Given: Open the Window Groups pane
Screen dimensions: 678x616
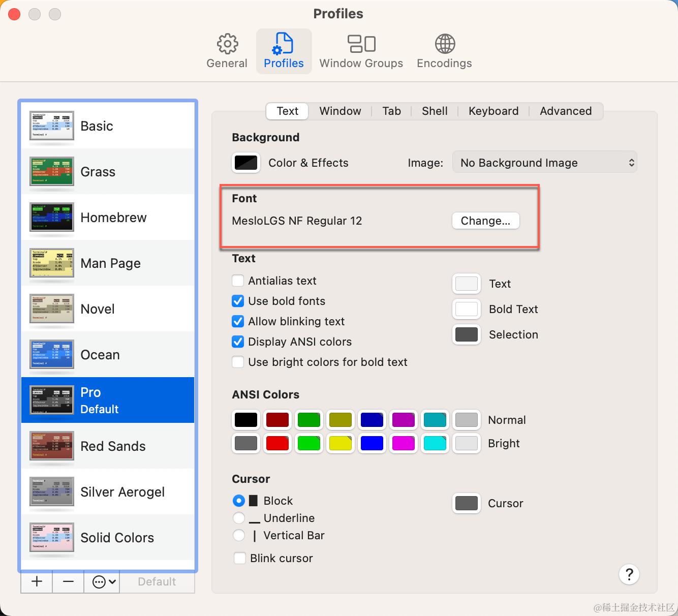Looking at the screenshot, I should click(x=361, y=51).
